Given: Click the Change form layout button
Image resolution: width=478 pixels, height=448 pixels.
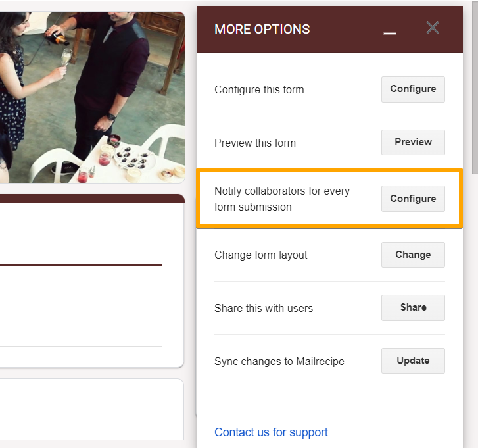Looking at the screenshot, I should [413, 255].
